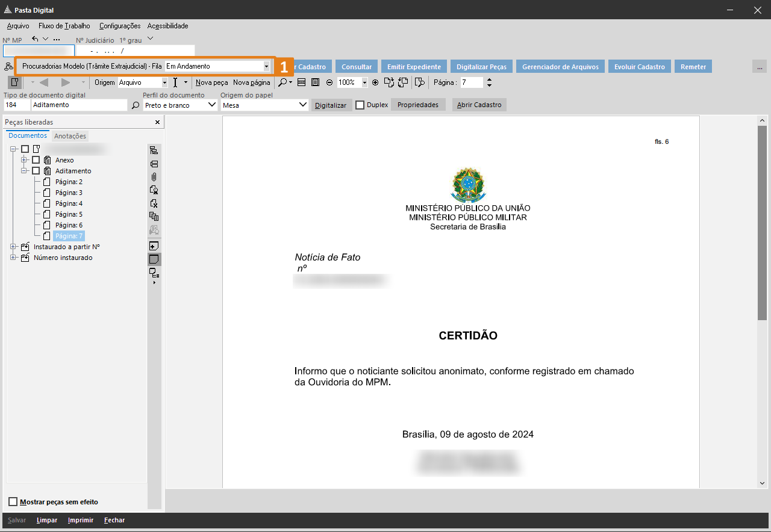The height and width of the screenshot is (532, 771).
Task: Click the undo arrow next to Nº MP
Action: click(x=35, y=39)
